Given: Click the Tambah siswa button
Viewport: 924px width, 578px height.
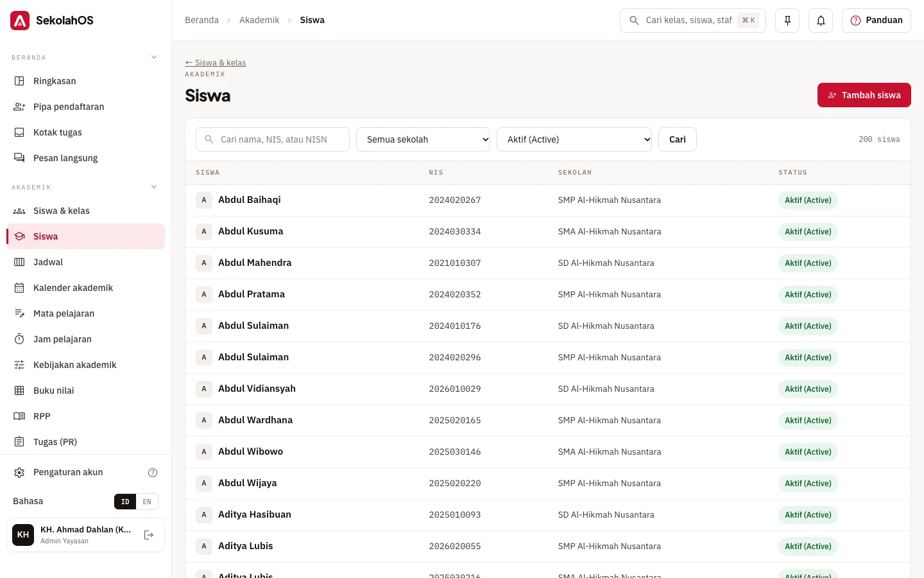Looking at the screenshot, I should coord(864,95).
